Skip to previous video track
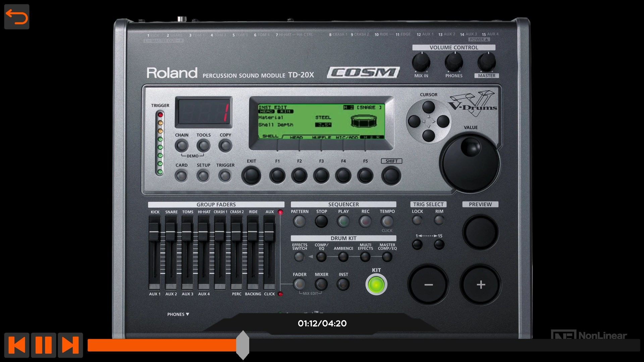644x362 pixels. tap(16, 345)
